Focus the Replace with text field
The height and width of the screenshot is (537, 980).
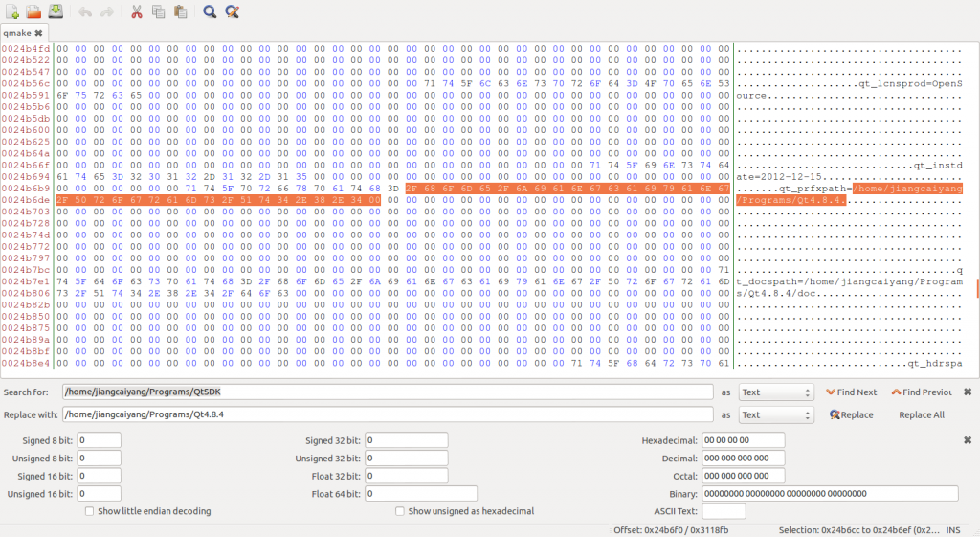coord(388,415)
